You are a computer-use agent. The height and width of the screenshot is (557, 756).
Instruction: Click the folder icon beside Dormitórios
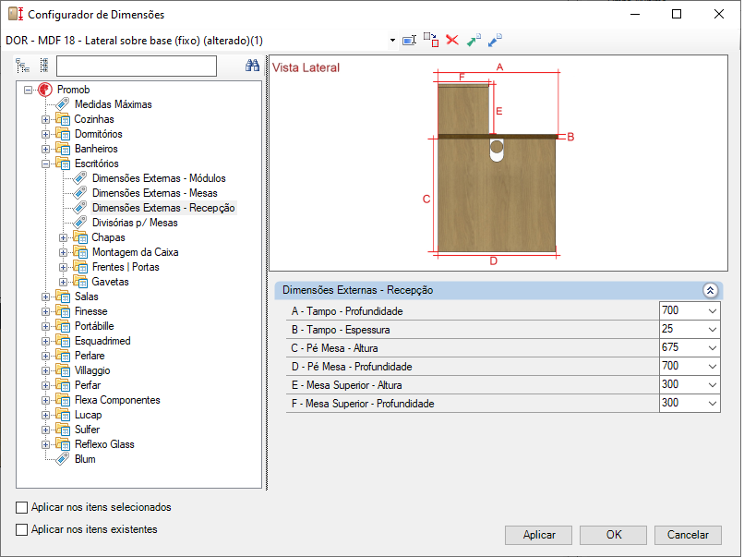(x=63, y=134)
